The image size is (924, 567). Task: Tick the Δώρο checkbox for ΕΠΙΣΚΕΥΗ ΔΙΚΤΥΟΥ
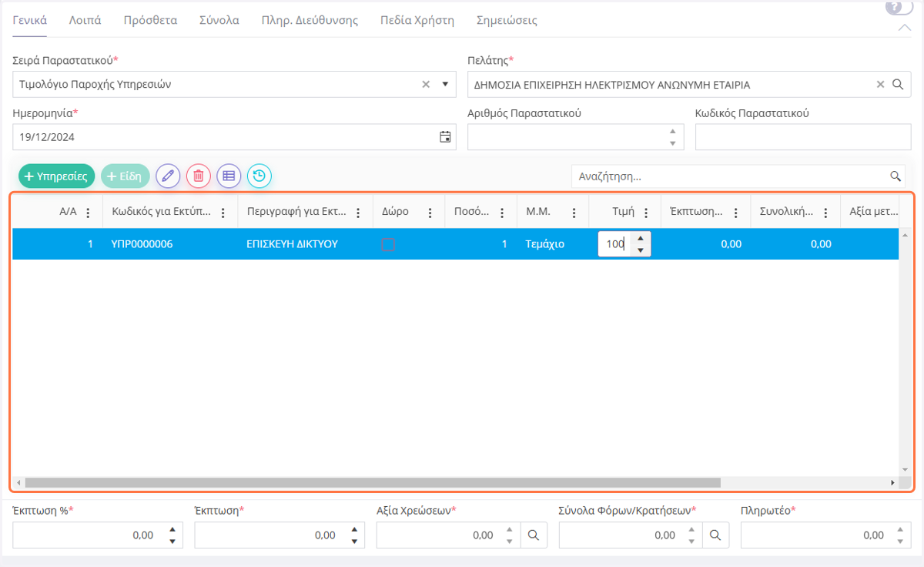pyautogui.click(x=388, y=244)
